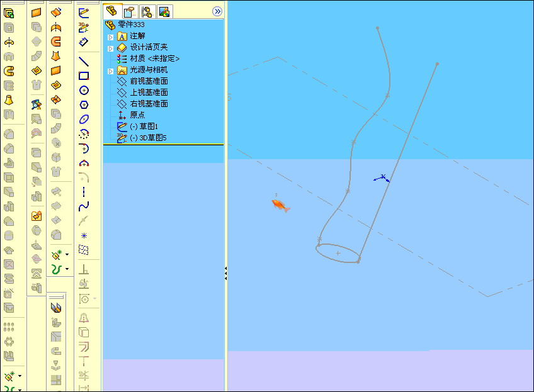Open the green Curves dropdown in Surfaces toolbar

[x=67, y=269]
